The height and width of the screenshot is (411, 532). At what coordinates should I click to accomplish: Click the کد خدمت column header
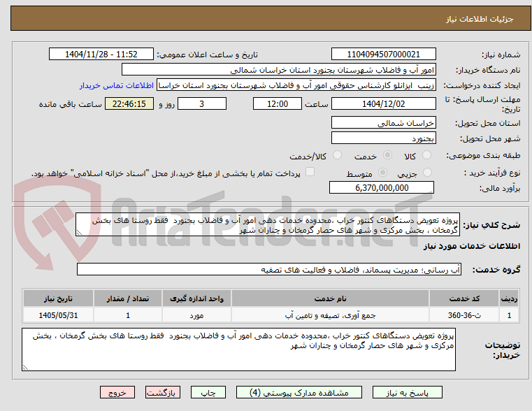click(x=464, y=298)
